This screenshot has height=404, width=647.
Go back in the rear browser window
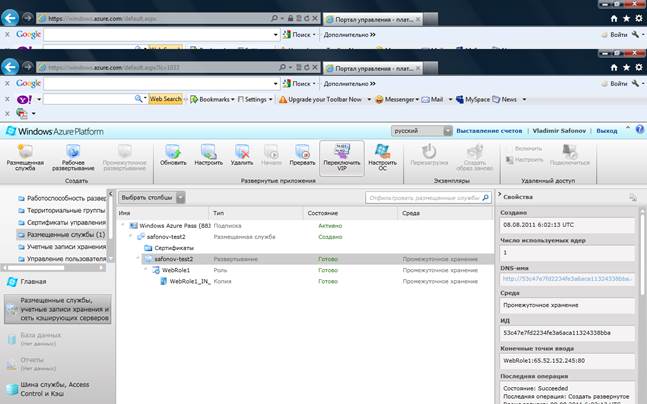click(x=10, y=18)
